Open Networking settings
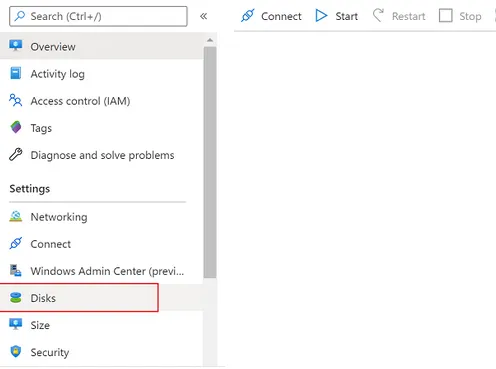Screen dimensions: 496x369 click(x=101, y=217)
